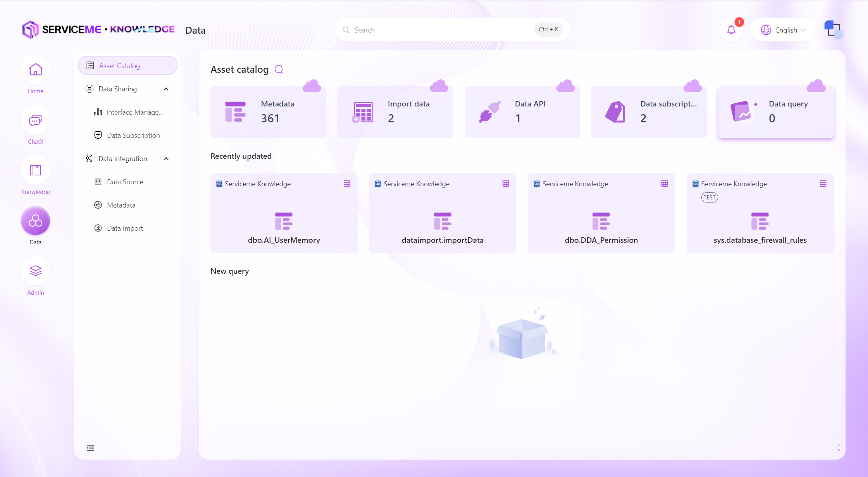Viewport: 868px width, 477px height.
Task: Click the Asset Catalog list icon
Action: (x=90, y=65)
